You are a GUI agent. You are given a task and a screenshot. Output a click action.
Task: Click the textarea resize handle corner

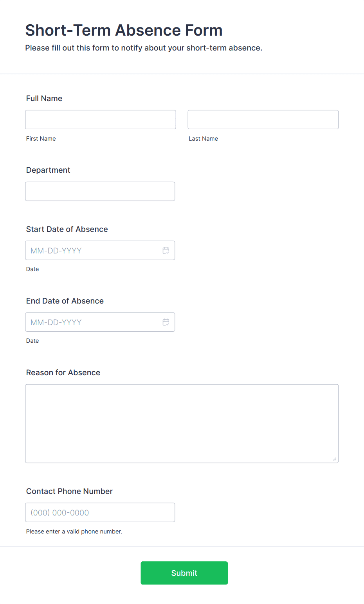335,459
